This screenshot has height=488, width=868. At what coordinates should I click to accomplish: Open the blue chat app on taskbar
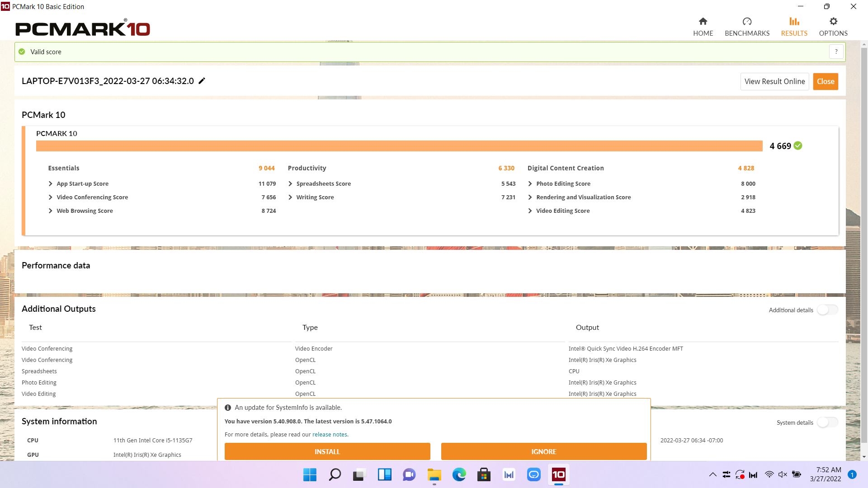tap(534, 474)
